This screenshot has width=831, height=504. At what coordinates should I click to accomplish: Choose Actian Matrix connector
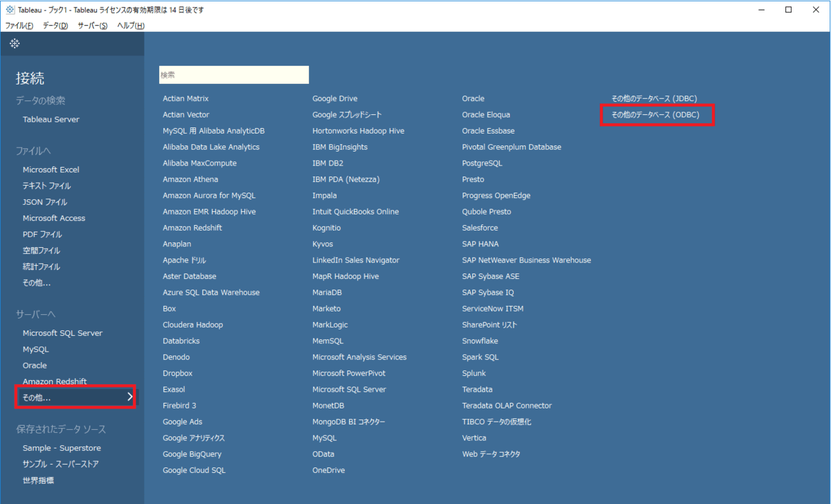click(x=186, y=98)
